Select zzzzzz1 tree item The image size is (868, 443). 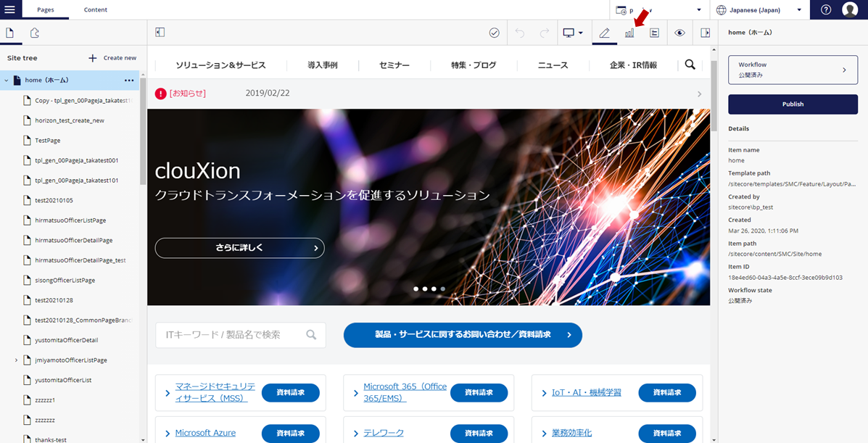tap(45, 399)
